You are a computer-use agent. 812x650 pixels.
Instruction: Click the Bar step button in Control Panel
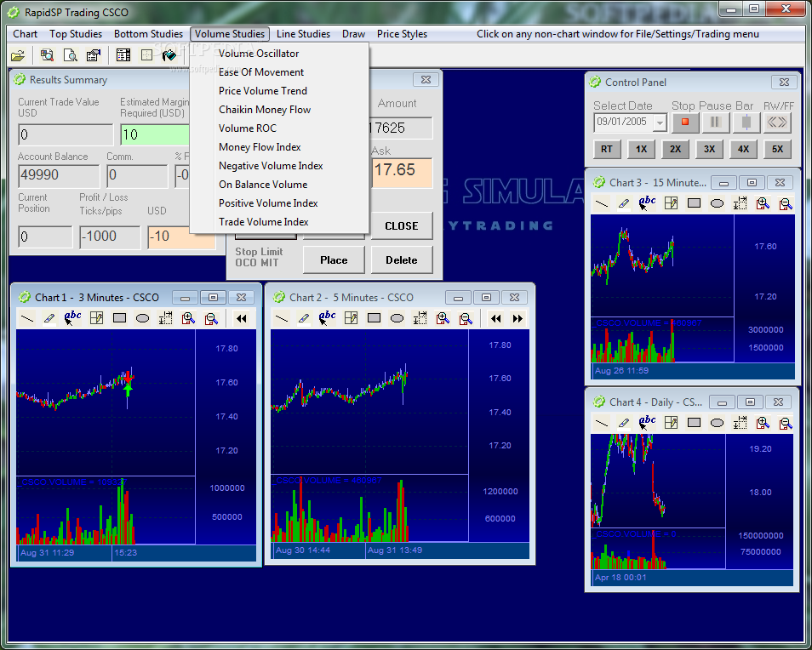pyautogui.click(x=746, y=123)
